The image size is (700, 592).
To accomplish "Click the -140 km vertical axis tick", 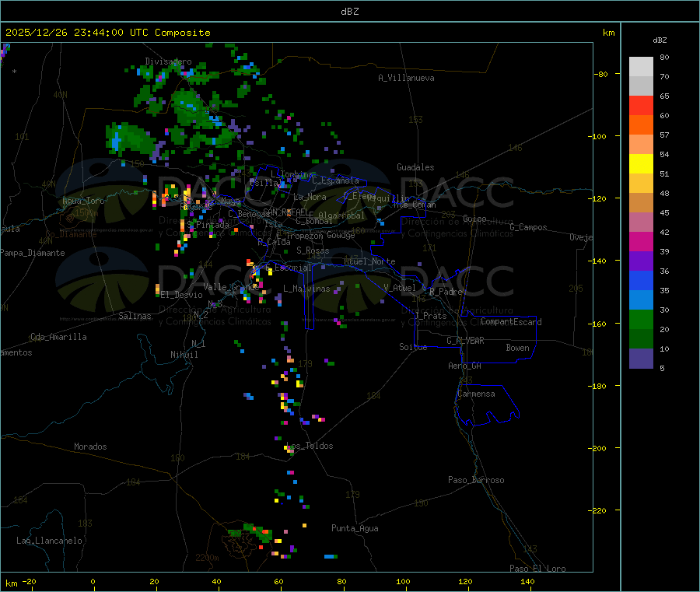I will (x=599, y=261).
